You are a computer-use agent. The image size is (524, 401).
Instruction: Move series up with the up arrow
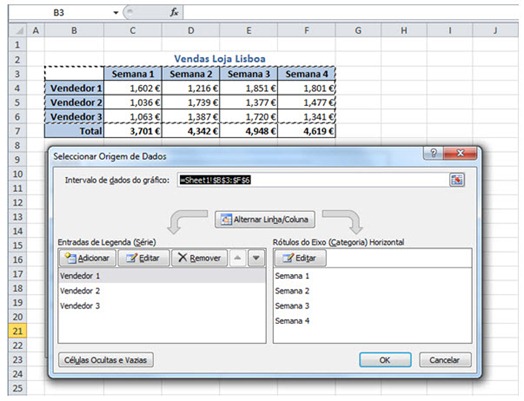point(238,258)
